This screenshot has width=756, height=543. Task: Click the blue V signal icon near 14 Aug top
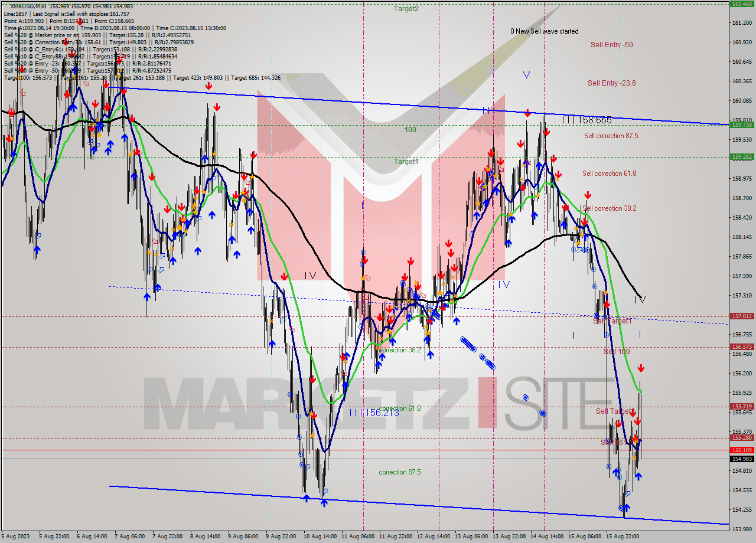click(526, 74)
